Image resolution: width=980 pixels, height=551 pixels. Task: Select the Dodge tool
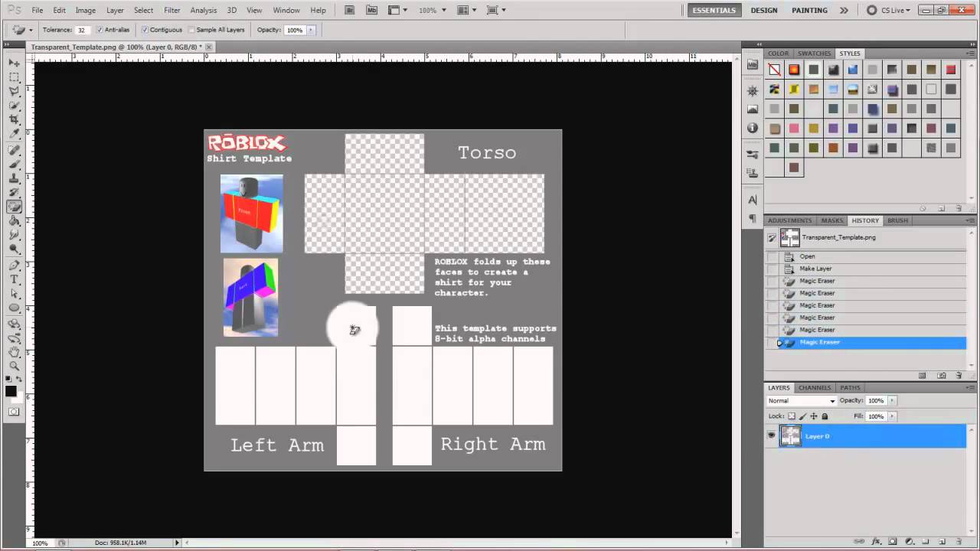[14, 249]
